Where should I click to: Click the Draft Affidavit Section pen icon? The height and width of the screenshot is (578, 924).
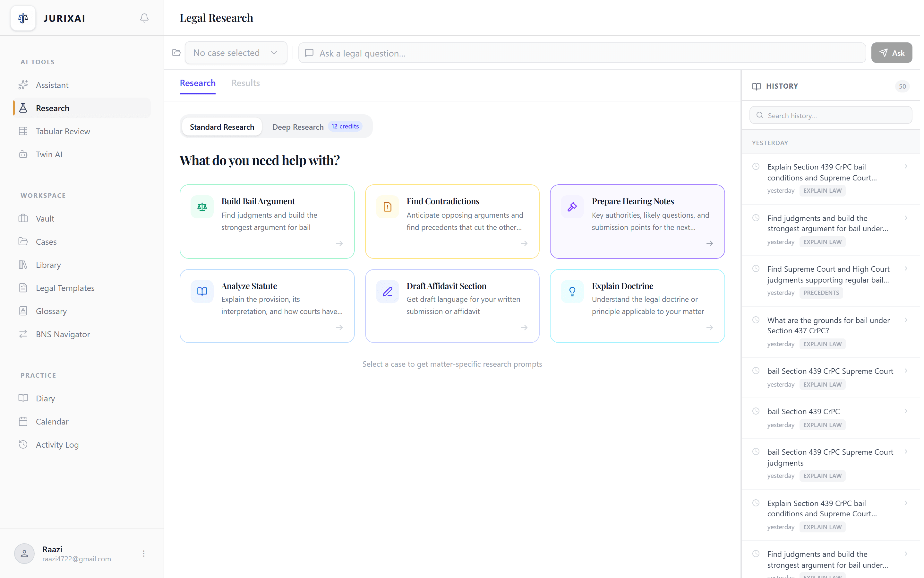click(x=388, y=291)
